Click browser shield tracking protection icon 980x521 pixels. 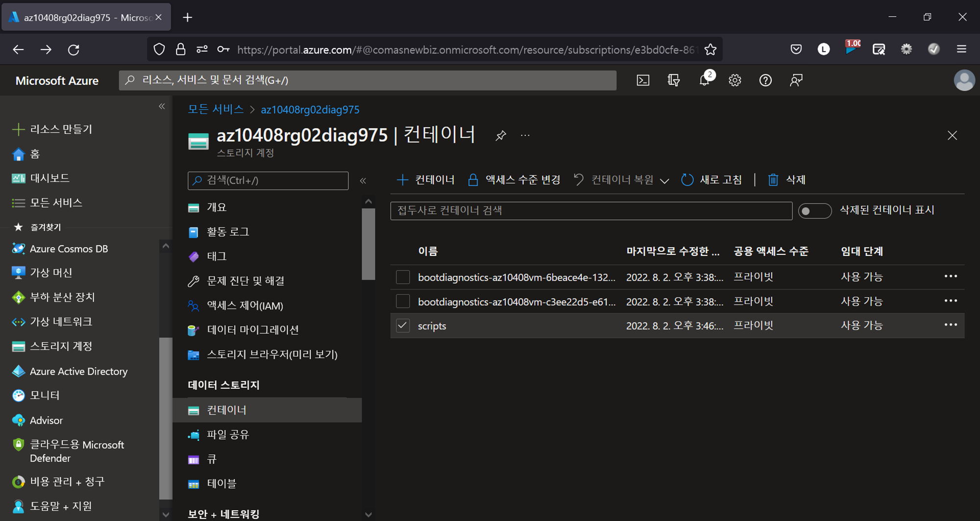point(159,50)
